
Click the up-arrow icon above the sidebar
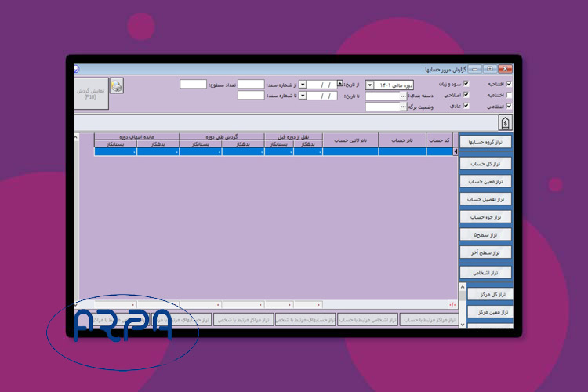[x=505, y=123]
